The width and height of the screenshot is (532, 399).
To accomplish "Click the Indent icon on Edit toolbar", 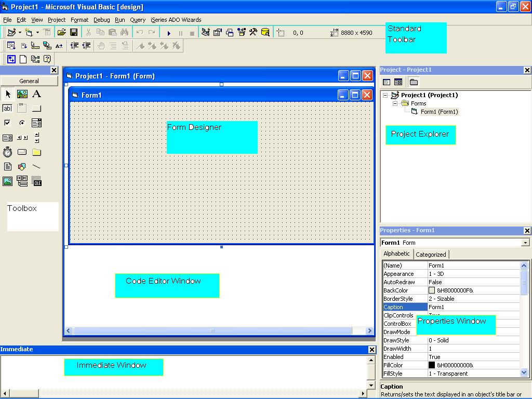I will [74, 46].
